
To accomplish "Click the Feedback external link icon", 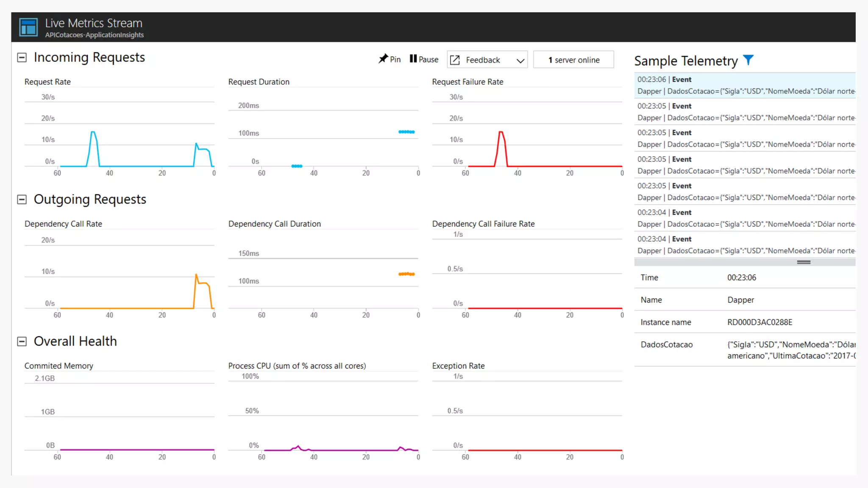I will (x=455, y=60).
